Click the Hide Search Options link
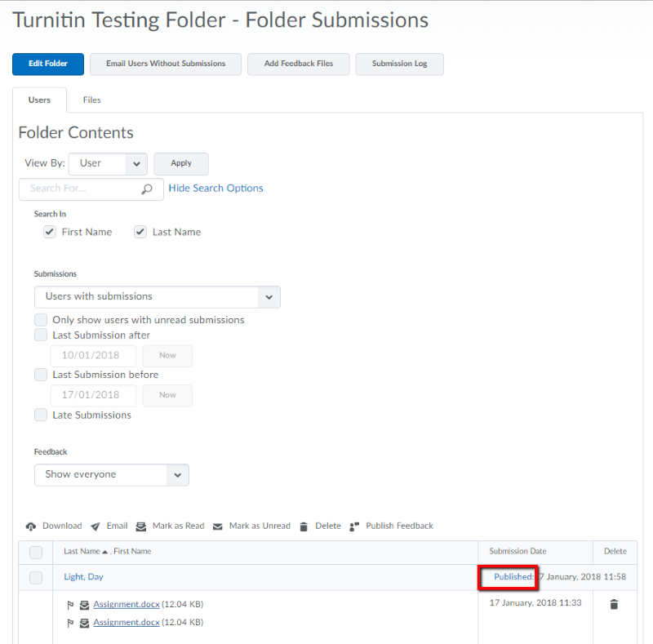 click(215, 189)
